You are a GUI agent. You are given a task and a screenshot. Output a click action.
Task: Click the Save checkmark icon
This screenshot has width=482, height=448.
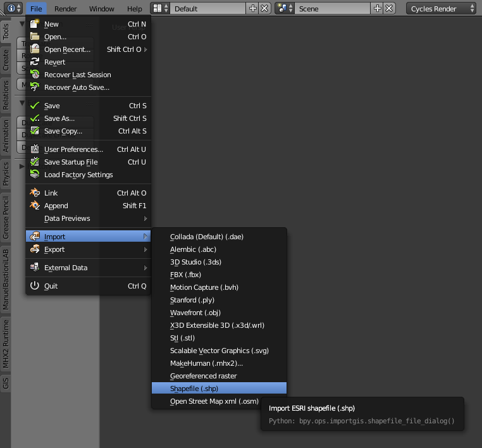pyautogui.click(x=35, y=106)
